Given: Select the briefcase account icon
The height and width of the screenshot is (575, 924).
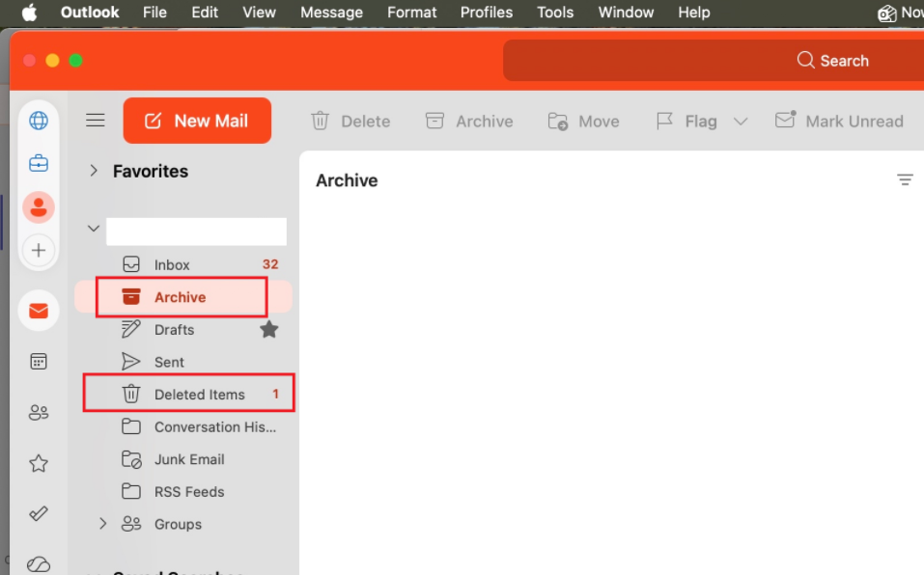Looking at the screenshot, I should point(39,163).
